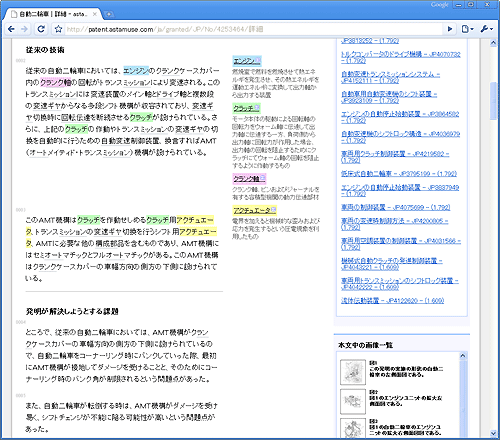
Task: Click the small icon next to アクチュエータ glossary term
Action: tap(273, 210)
